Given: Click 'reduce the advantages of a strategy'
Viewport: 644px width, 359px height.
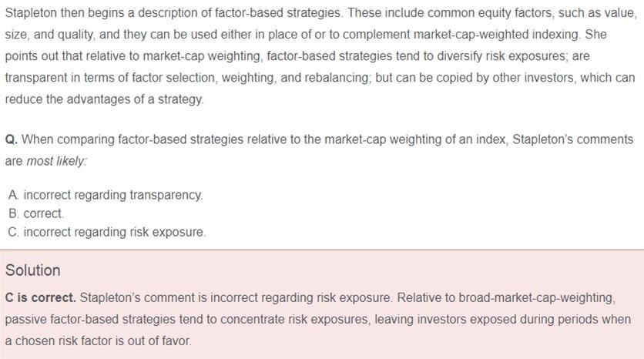Looking at the screenshot, I should [104, 99].
